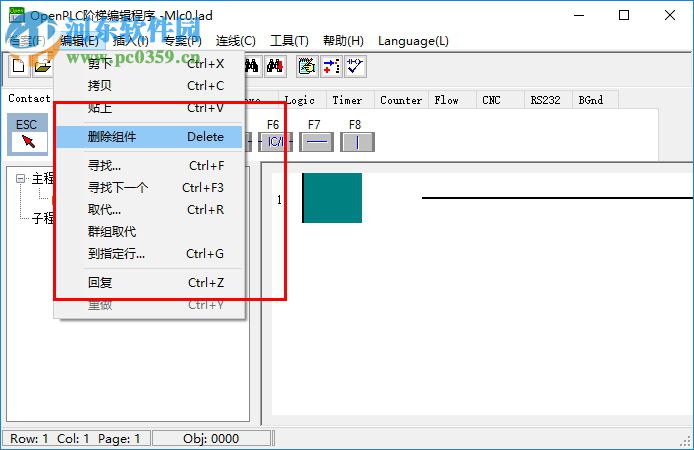Viewport: 694px width, 450px height.
Task: Select the F7 horizontal line component
Action: coord(316,142)
